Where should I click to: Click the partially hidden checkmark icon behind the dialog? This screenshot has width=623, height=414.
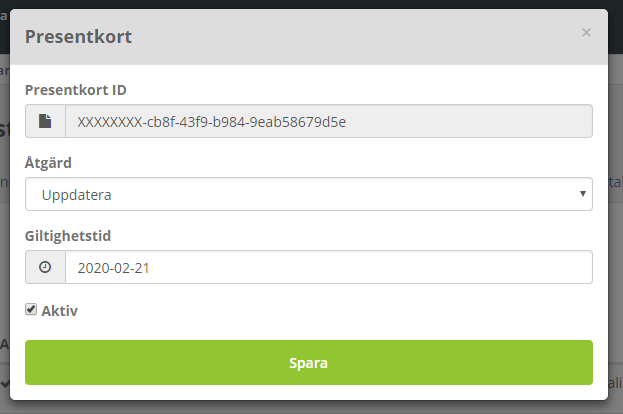click(5, 384)
